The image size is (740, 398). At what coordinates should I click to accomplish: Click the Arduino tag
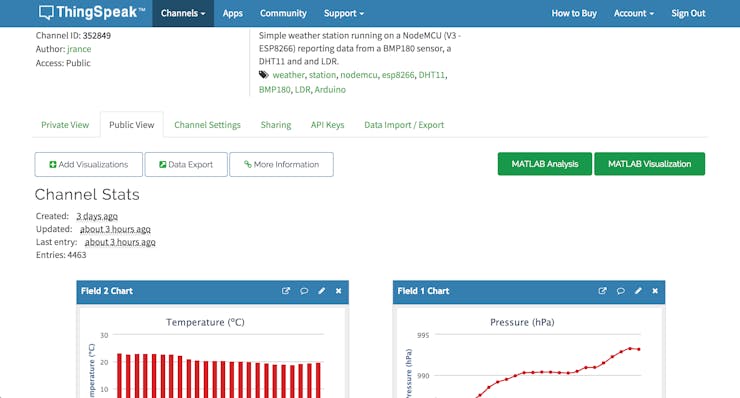pos(330,89)
